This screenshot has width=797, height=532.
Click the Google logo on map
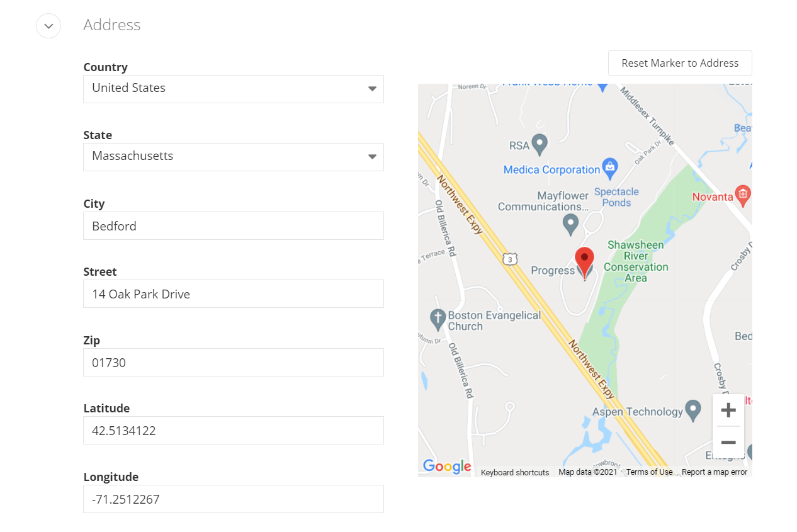(x=447, y=466)
